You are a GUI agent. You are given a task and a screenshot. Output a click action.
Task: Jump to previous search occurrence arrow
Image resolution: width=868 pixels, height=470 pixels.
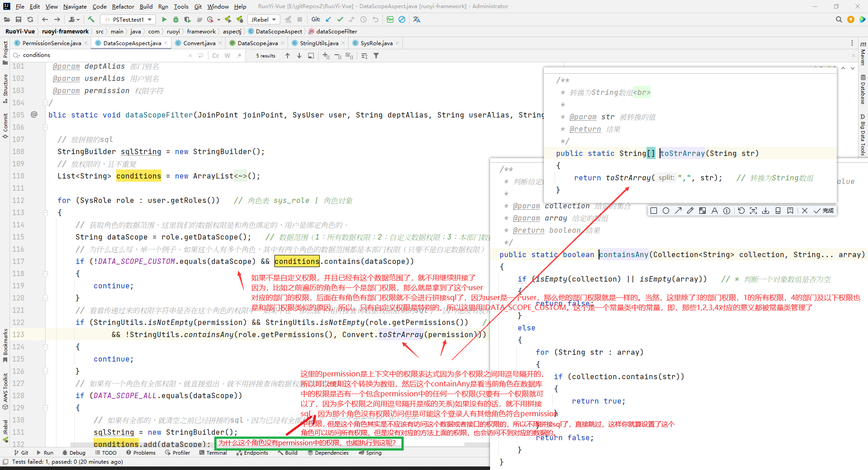coord(288,56)
